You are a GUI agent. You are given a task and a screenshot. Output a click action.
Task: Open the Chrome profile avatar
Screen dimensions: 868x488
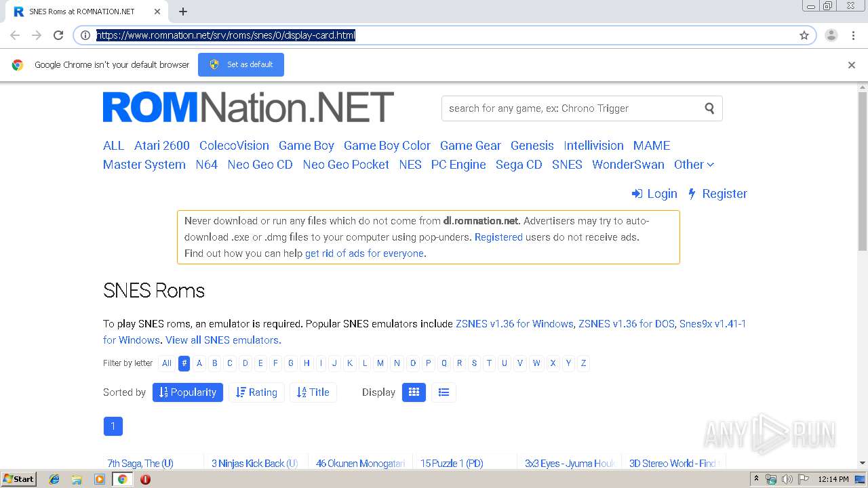tap(831, 35)
